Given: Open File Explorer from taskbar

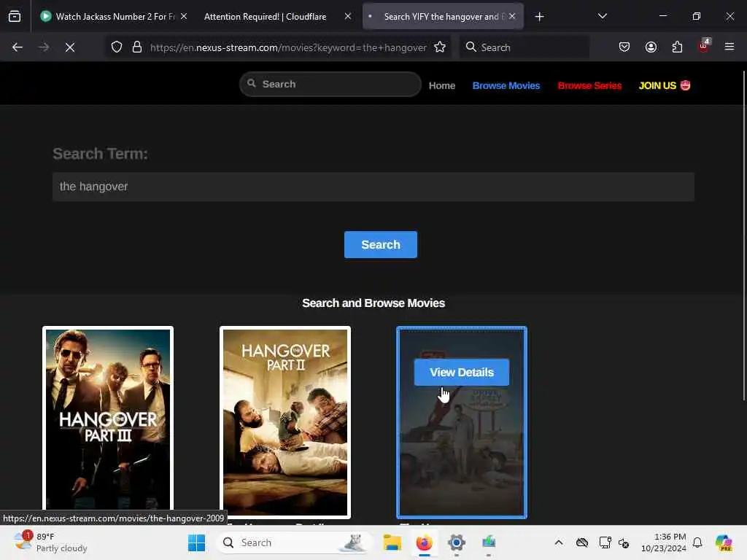Looking at the screenshot, I should click(392, 542).
